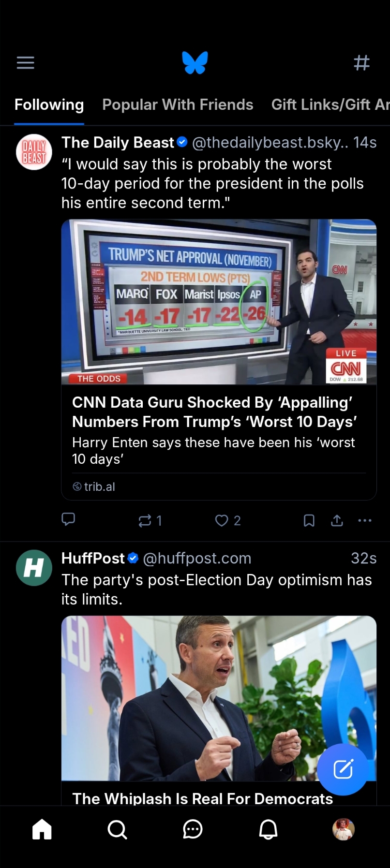Repost The Daily Beast post
The width and height of the screenshot is (390, 868).
point(145,520)
